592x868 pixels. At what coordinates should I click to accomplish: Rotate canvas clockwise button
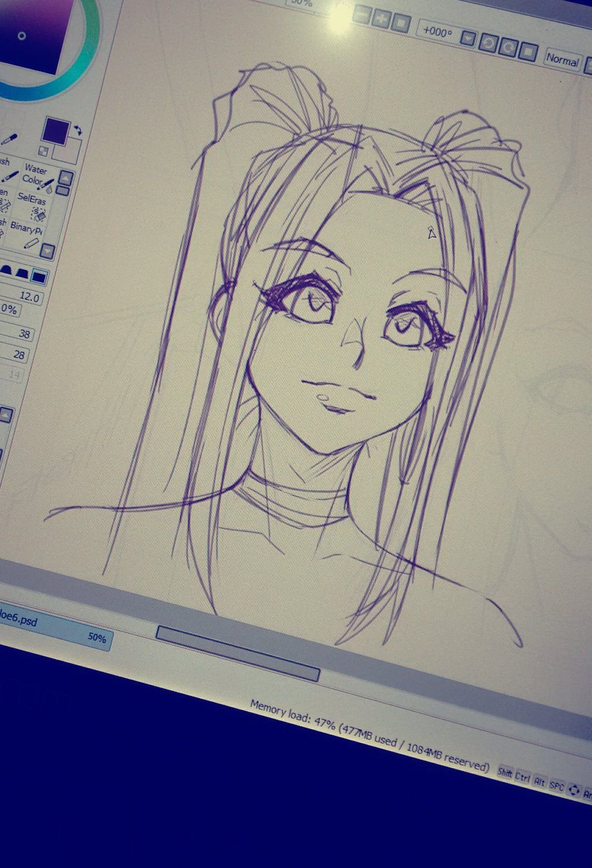tap(507, 47)
